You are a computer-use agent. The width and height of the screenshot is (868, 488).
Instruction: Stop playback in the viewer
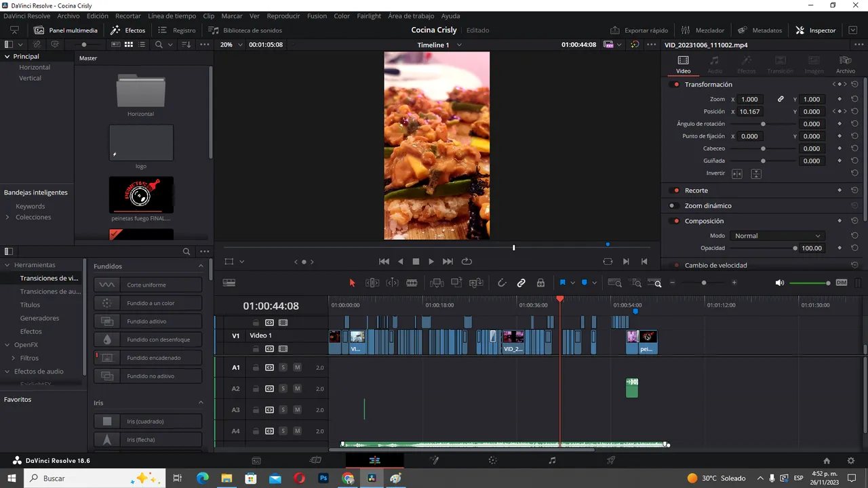[416, 261]
